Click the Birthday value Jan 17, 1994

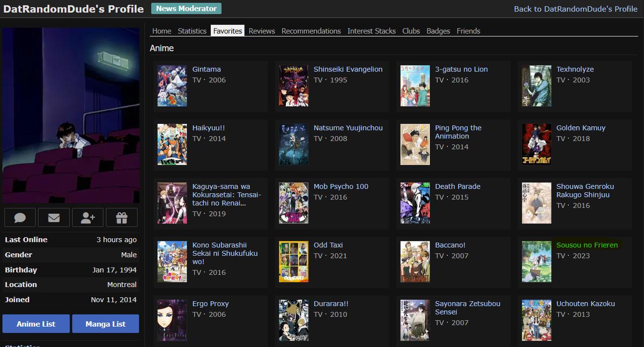[115, 270]
